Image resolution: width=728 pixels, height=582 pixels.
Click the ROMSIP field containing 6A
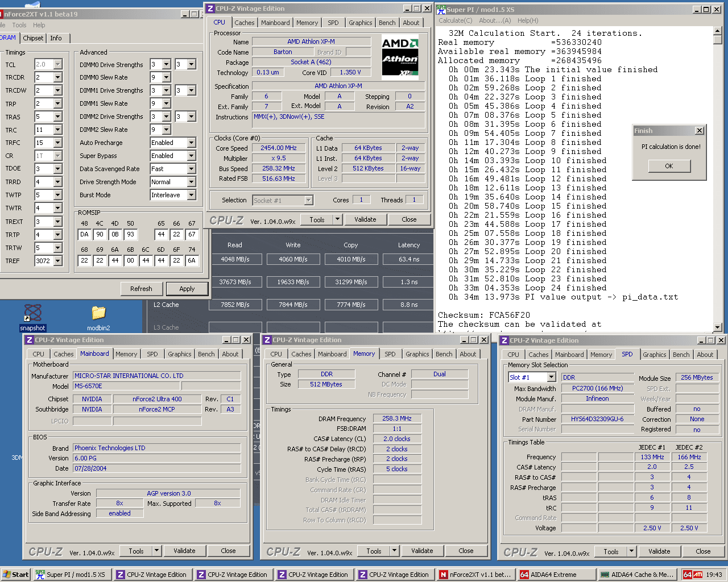click(192, 260)
